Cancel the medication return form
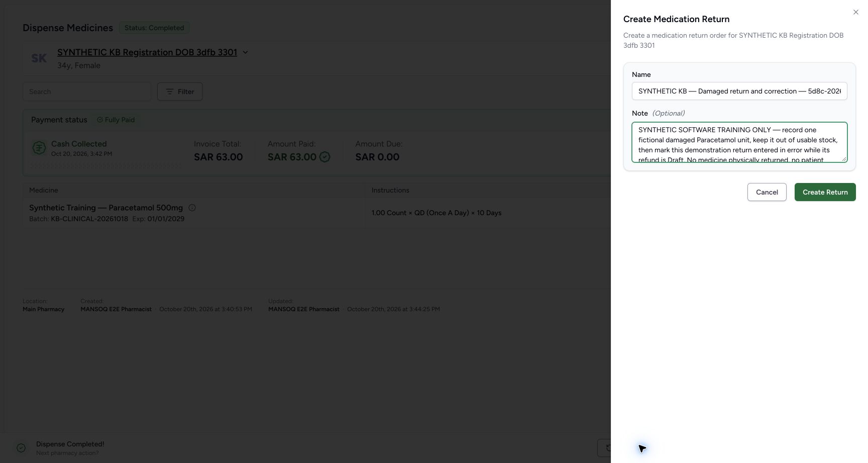 coord(767,192)
